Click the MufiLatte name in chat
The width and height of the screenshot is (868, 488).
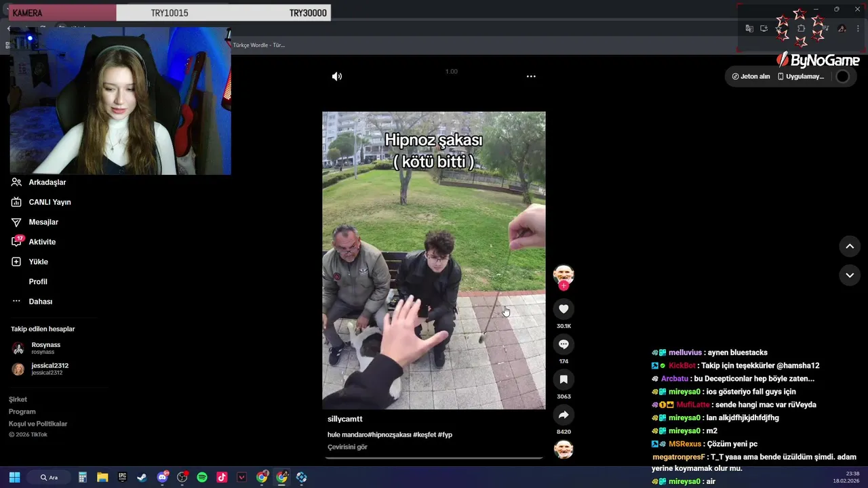coord(693,405)
